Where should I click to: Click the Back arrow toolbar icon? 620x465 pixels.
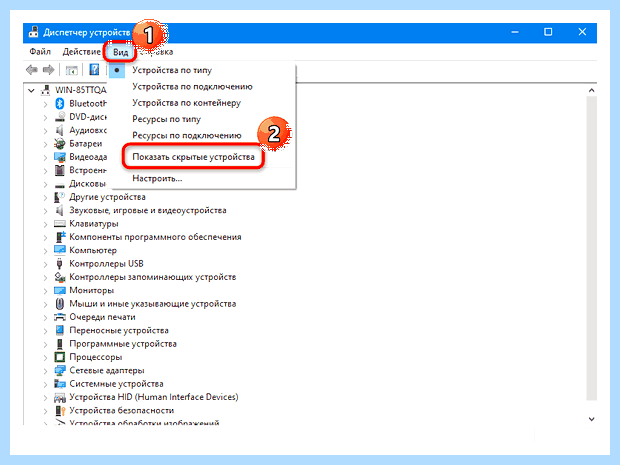pos(32,70)
